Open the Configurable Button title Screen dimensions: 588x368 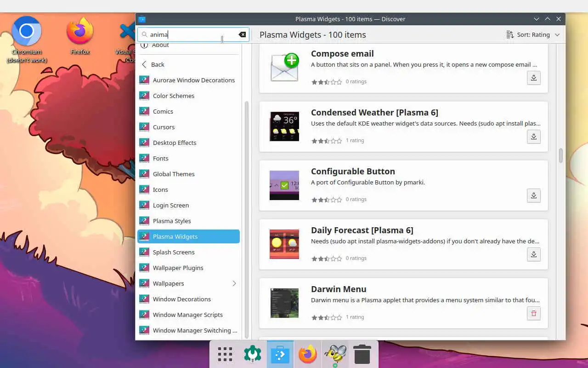pos(353,172)
